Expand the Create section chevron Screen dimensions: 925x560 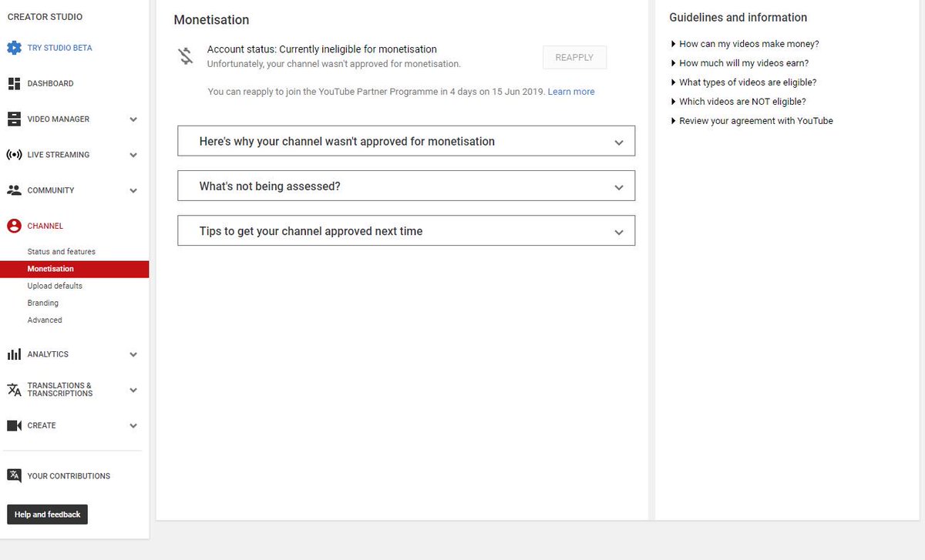[133, 425]
